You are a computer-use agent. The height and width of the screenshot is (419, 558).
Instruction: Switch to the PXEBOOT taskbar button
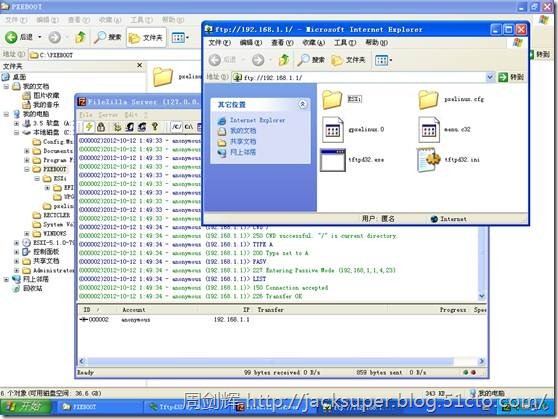(100, 407)
